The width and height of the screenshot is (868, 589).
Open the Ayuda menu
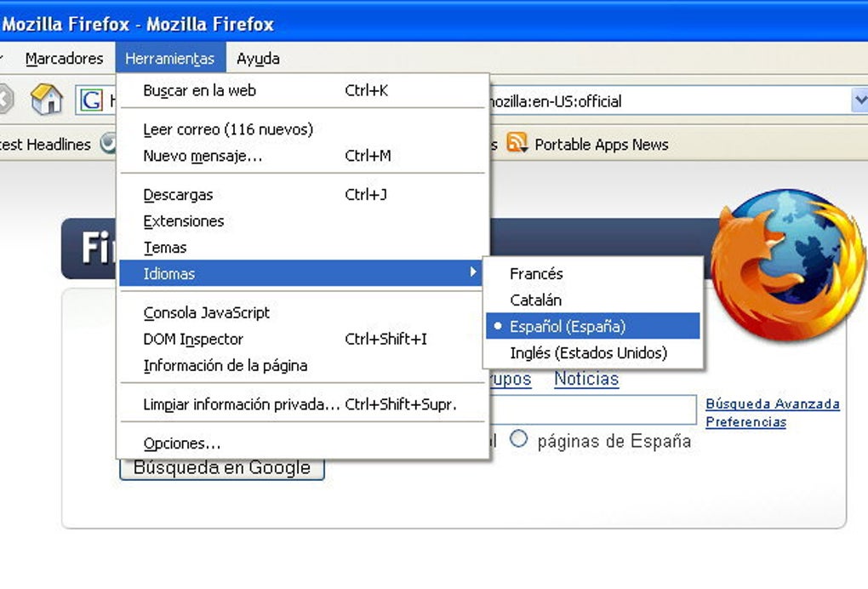258,58
